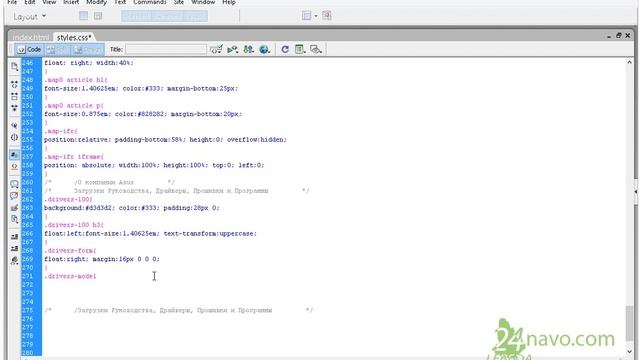The height and width of the screenshot is (360, 640).
Task: Open the validate markup checkmark icon menu
Action: pyautogui.click(x=216, y=49)
